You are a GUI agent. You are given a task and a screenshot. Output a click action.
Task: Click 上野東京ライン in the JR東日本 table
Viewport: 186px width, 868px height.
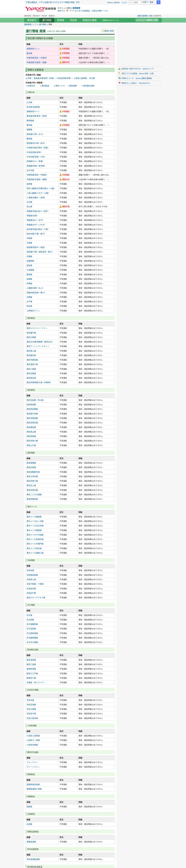(33, 311)
